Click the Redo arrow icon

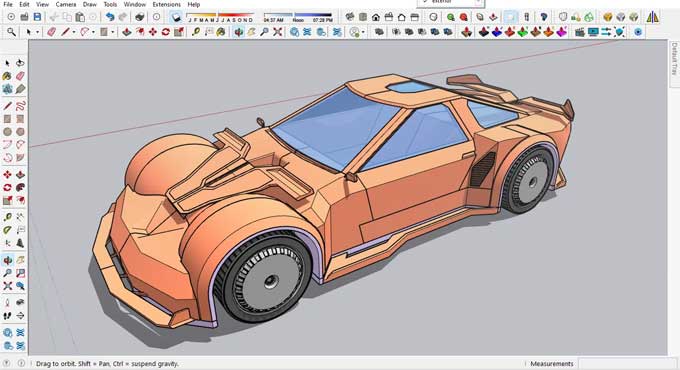click(x=123, y=17)
